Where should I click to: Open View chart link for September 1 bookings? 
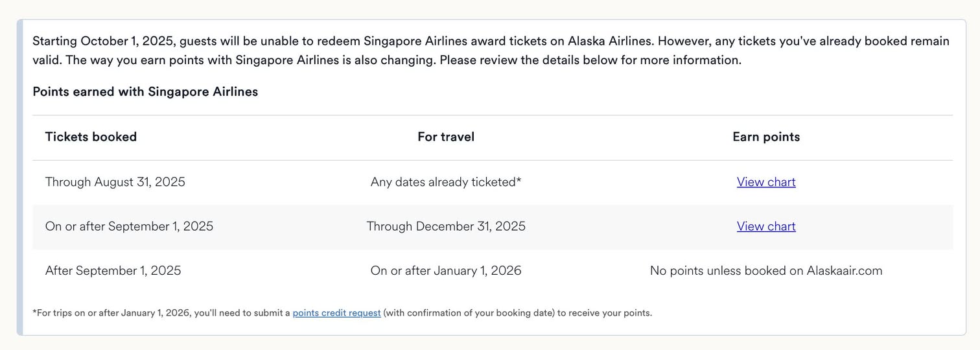point(766,226)
